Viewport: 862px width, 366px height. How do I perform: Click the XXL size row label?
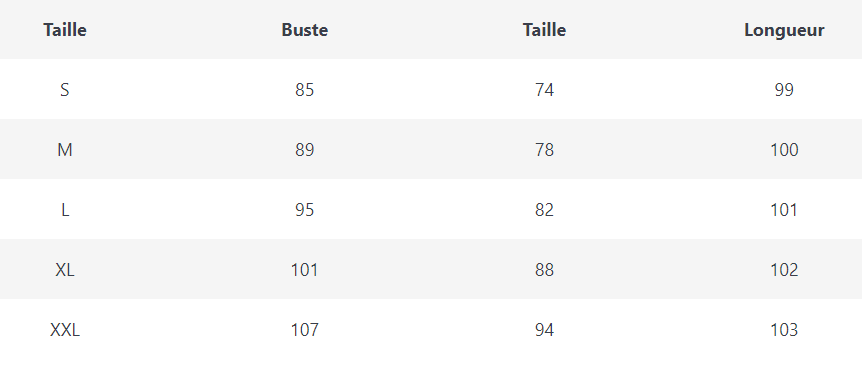click(x=65, y=330)
